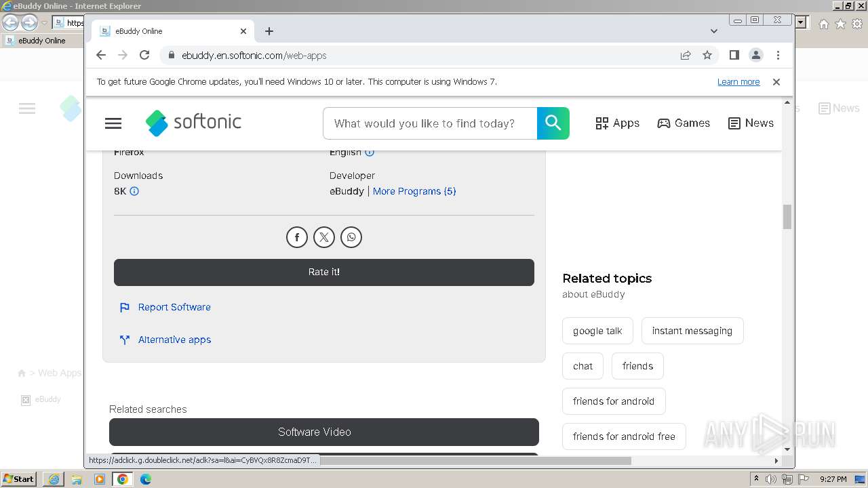Share on X (Twitter) icon
Image resolution: width=868 pixels, height=488 pixels.
point(324,237)
